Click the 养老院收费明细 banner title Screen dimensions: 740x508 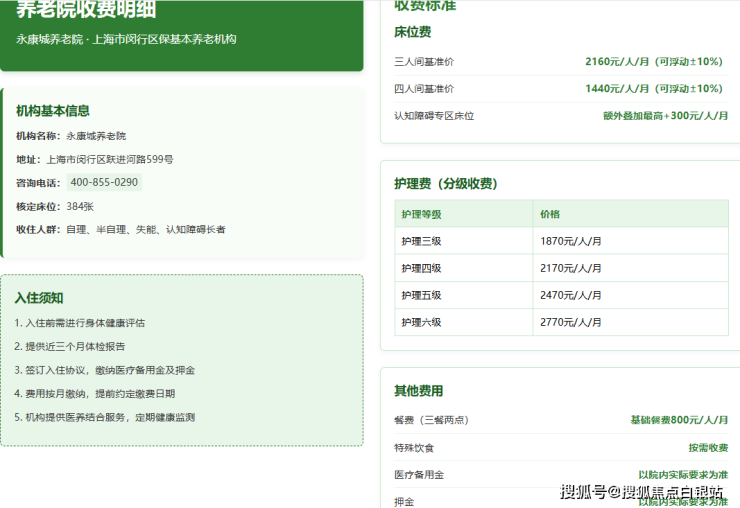86,9
